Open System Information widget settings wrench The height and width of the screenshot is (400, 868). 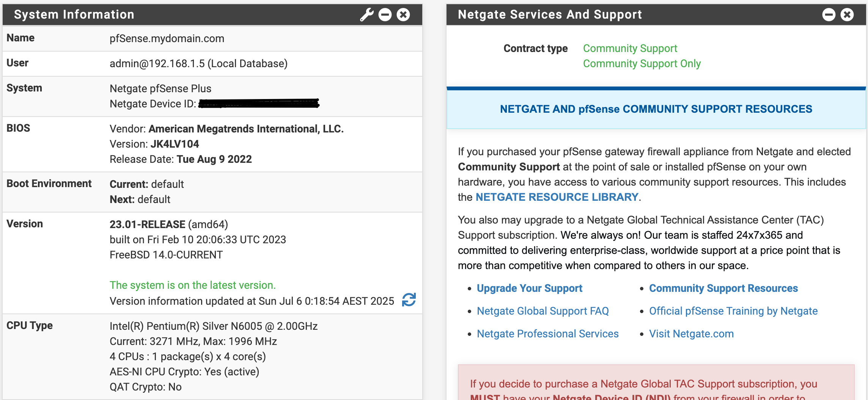click(x=366, y=15)
